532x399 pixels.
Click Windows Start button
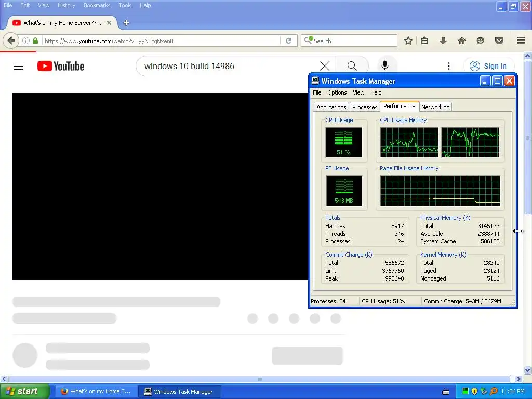tap(24, 391)
